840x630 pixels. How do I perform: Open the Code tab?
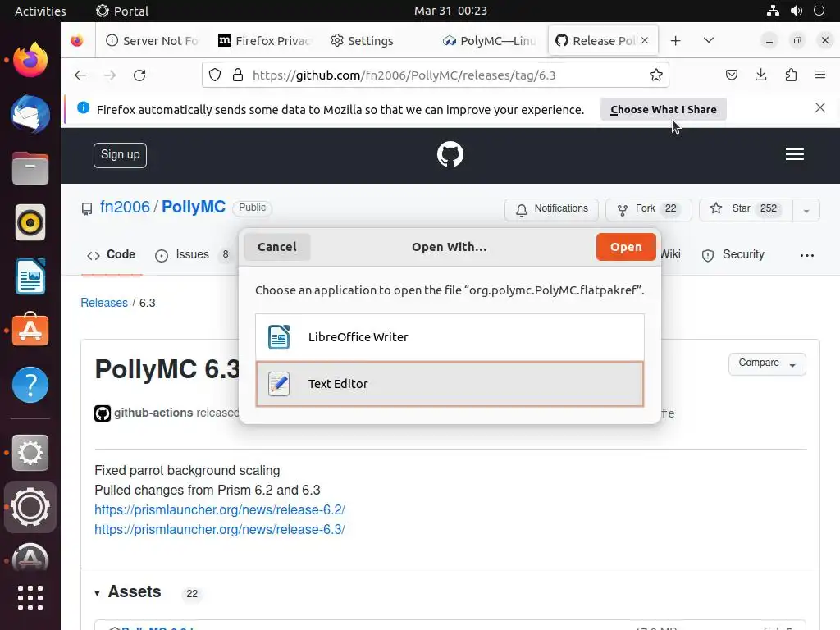point(112,254)
